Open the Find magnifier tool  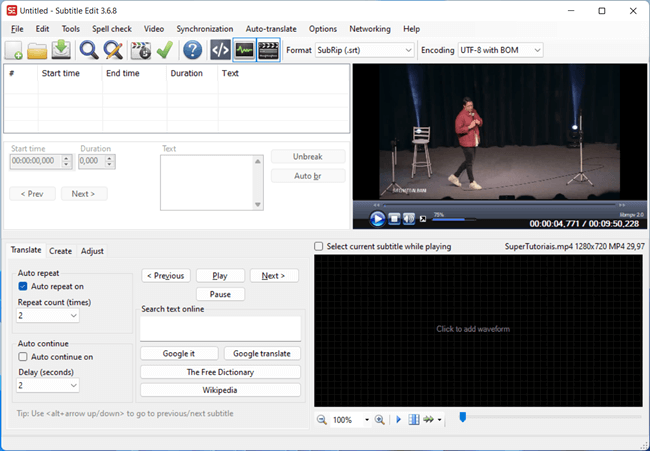pos(89,50)
